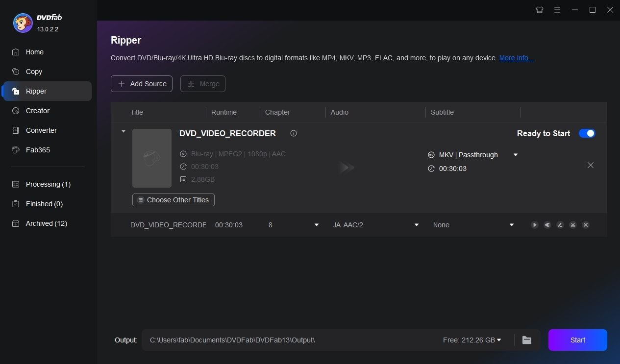Toggle off the Ready to Start switch

click(587, 133)
